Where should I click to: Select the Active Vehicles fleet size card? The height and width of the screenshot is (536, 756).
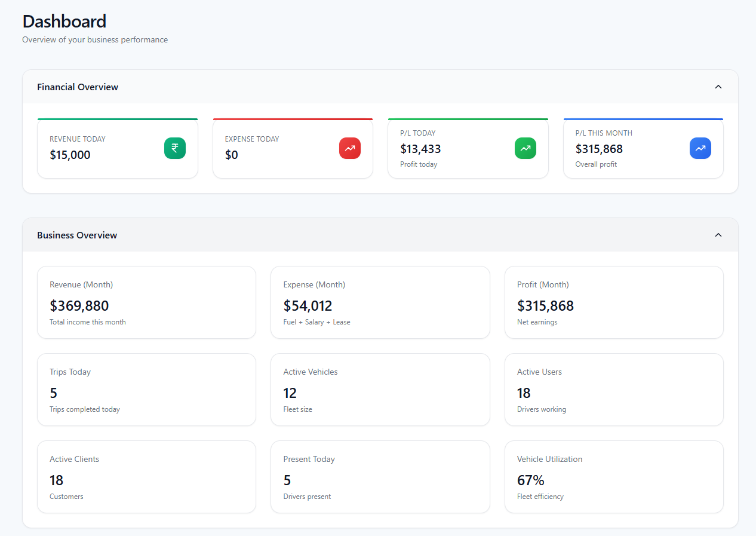coord(380,389)
